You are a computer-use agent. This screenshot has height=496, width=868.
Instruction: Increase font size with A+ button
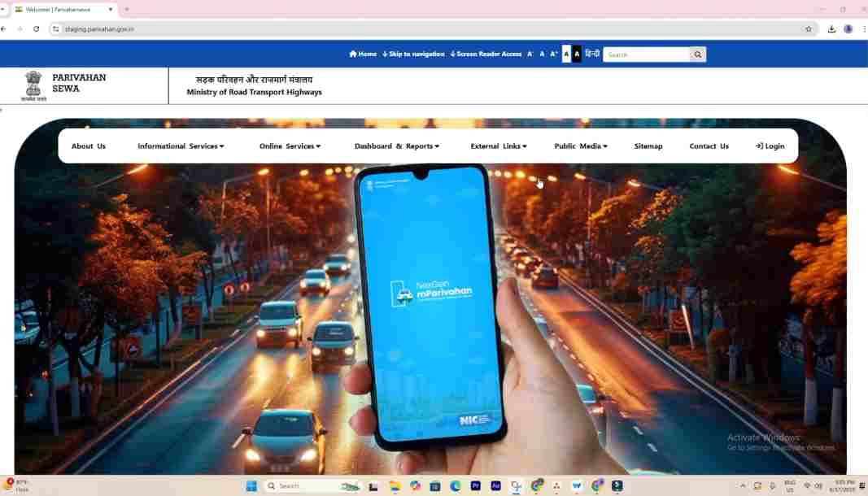coord(553,54)
